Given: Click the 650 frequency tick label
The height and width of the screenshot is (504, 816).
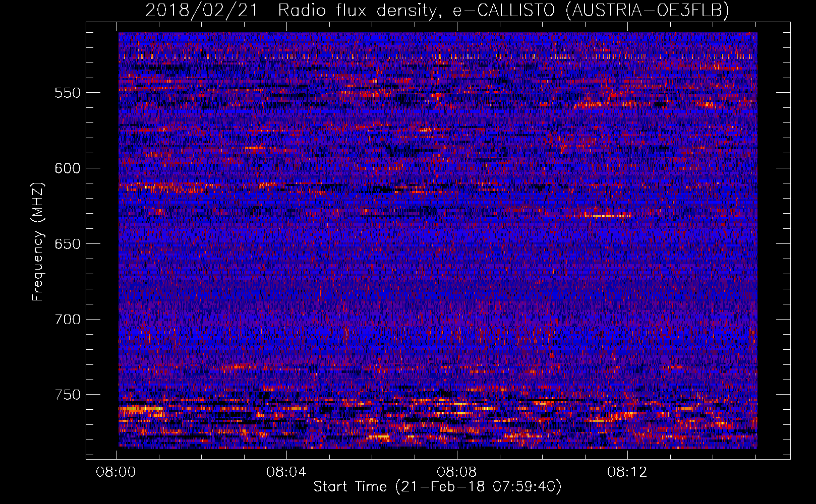Looking at the screenshot, I should (68, 244).
